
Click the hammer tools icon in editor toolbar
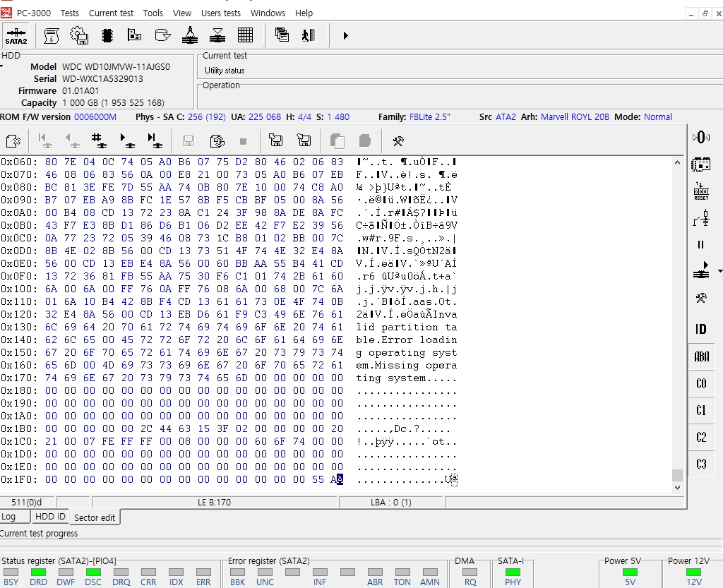pyautogui.click(x=398, y=141)
